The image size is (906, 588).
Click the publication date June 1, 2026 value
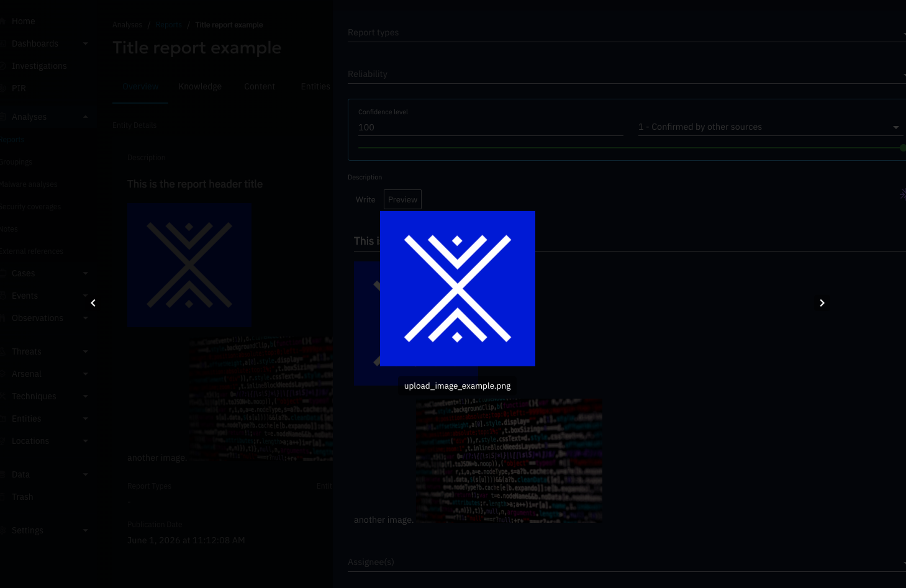coord(186,540)
